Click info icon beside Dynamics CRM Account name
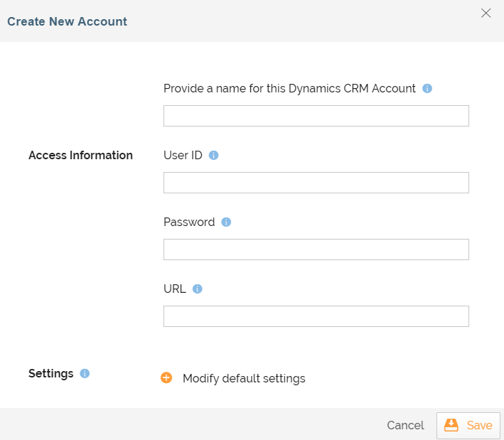This screenshot has height=440, width=504. 427,89
